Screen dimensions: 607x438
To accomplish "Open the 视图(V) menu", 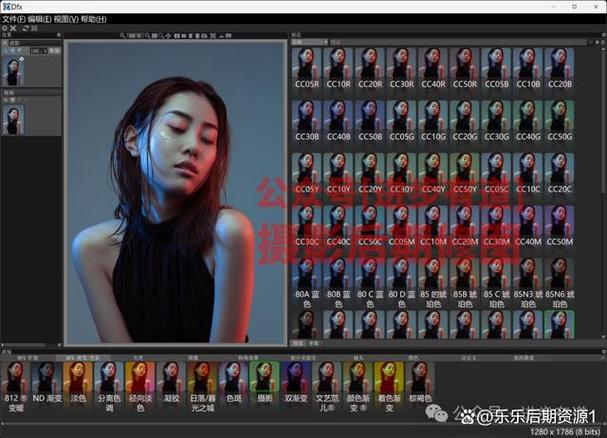I will click(66, 19).
